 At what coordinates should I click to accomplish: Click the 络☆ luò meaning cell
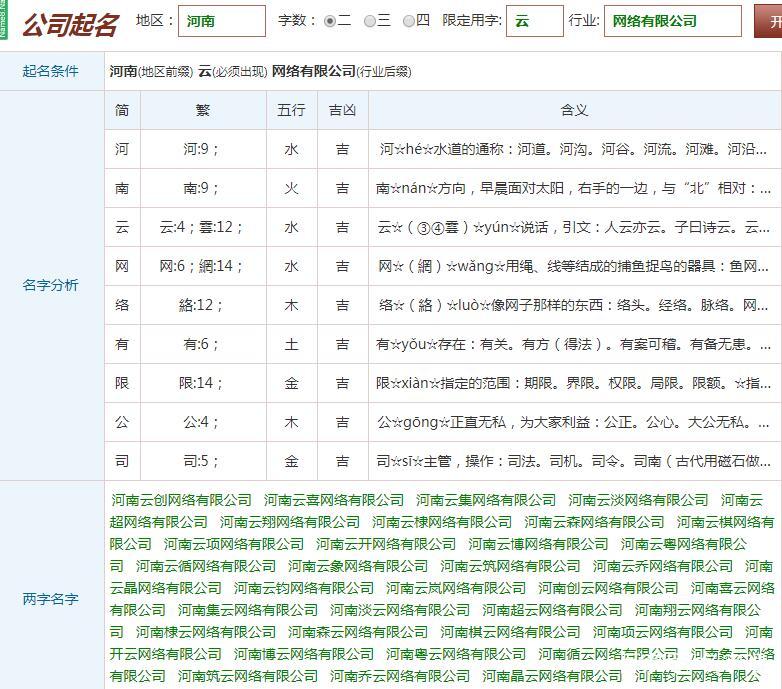[575, 305]
